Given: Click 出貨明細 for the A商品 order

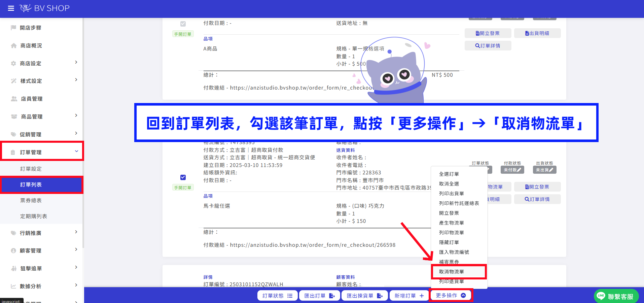Looking at the screenshot, I should pos(537,33).
